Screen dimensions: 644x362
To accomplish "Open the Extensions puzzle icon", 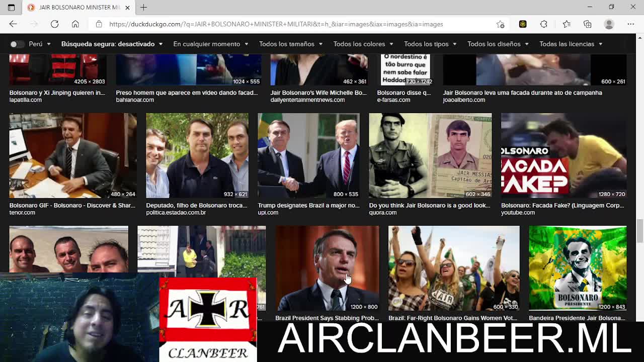I will coord(544,24).
